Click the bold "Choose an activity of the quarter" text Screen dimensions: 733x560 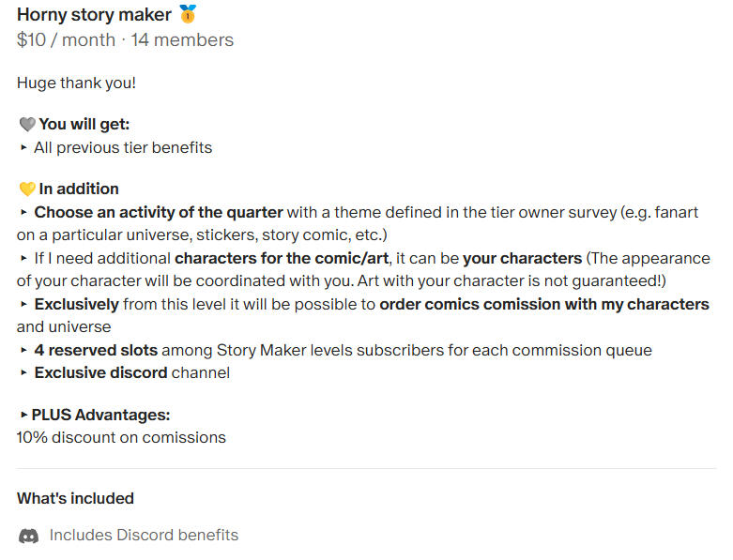click(x=159, y=213)
